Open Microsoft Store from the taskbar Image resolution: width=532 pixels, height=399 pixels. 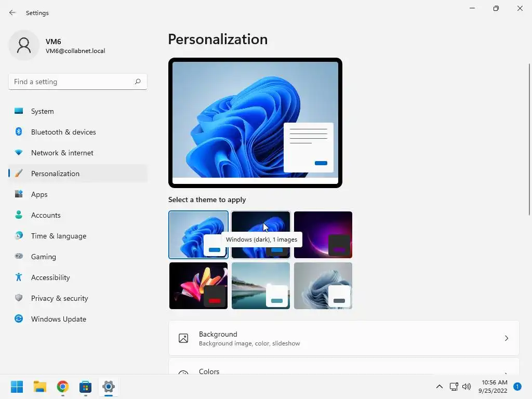click(x=86, y=387)
